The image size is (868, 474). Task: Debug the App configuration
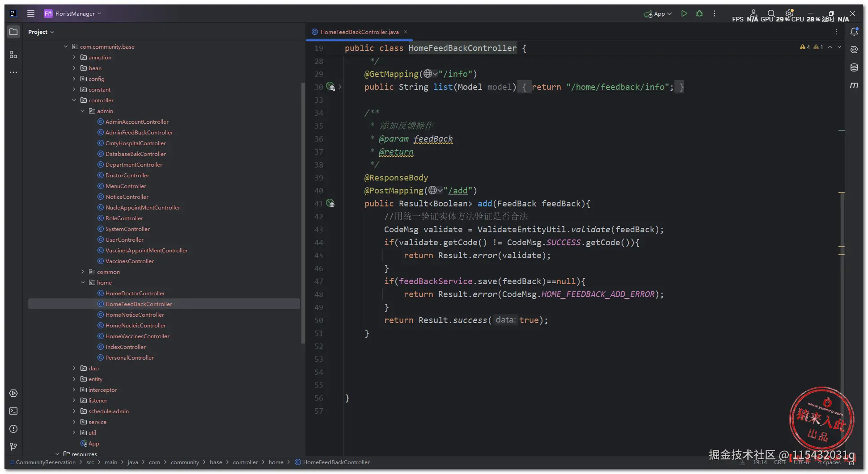point(699,13)
